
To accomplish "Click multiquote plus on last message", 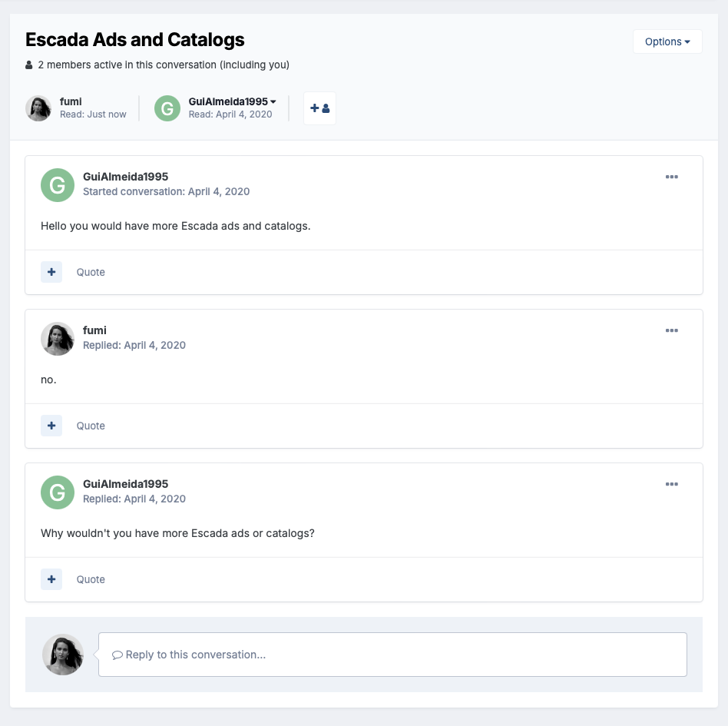I will [51, 579].
